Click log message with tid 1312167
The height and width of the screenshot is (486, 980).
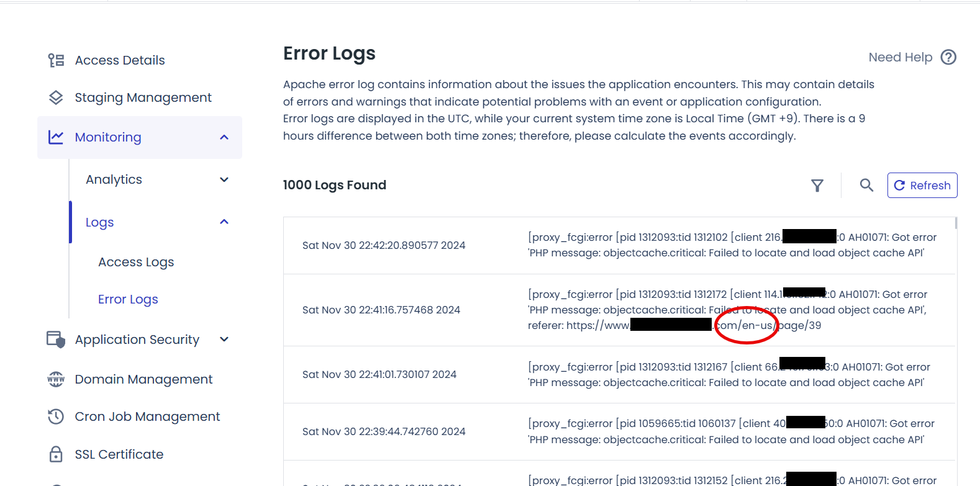[729, 374]
